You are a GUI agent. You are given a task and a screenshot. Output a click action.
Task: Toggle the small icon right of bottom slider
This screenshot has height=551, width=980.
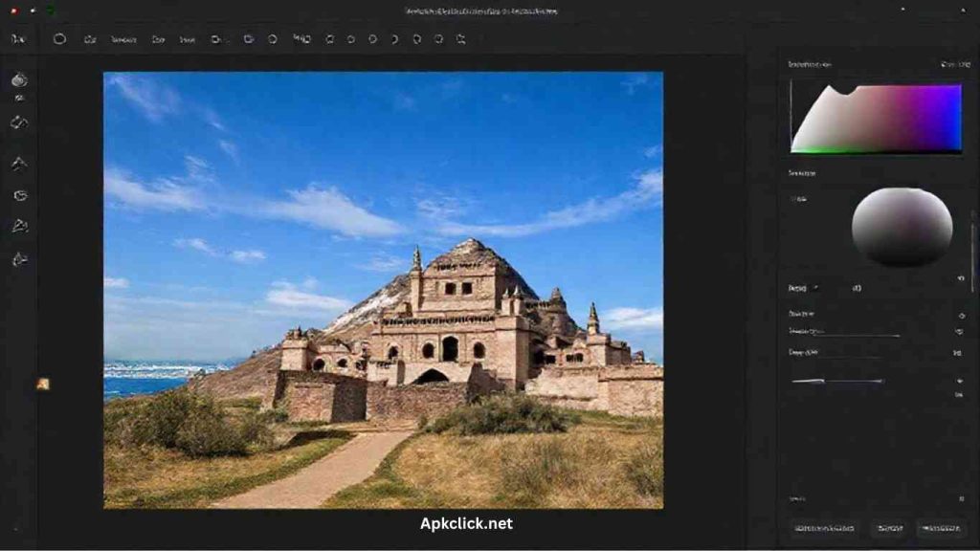click(959, 381)
